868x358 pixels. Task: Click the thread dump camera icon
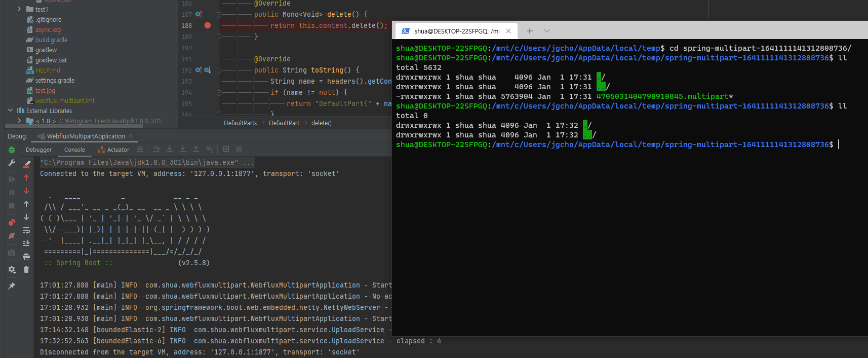click(x=12, y=253)
